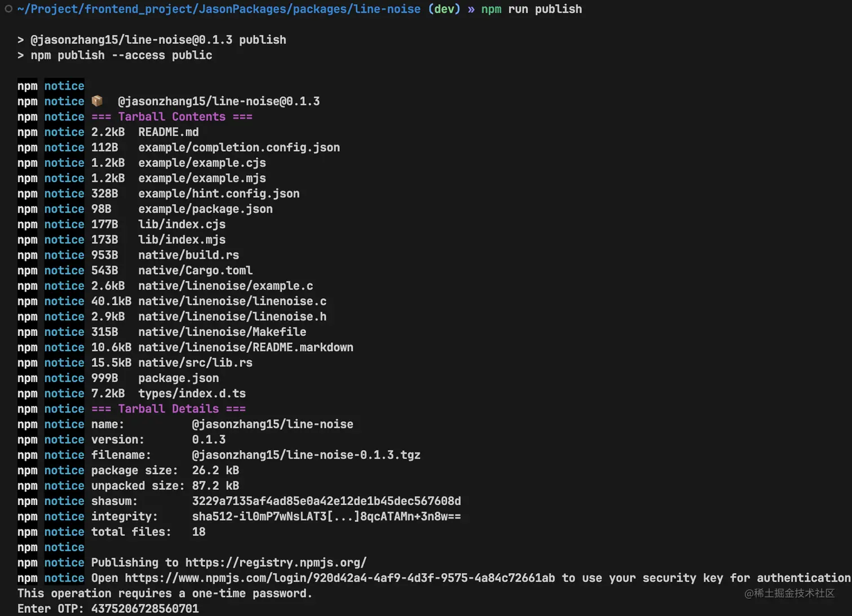Click the package box emoji icon
852x616 pixels.
pos(97,101)
